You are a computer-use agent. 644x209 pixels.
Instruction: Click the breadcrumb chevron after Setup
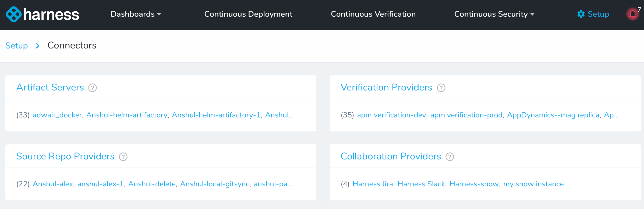(38, 46)
